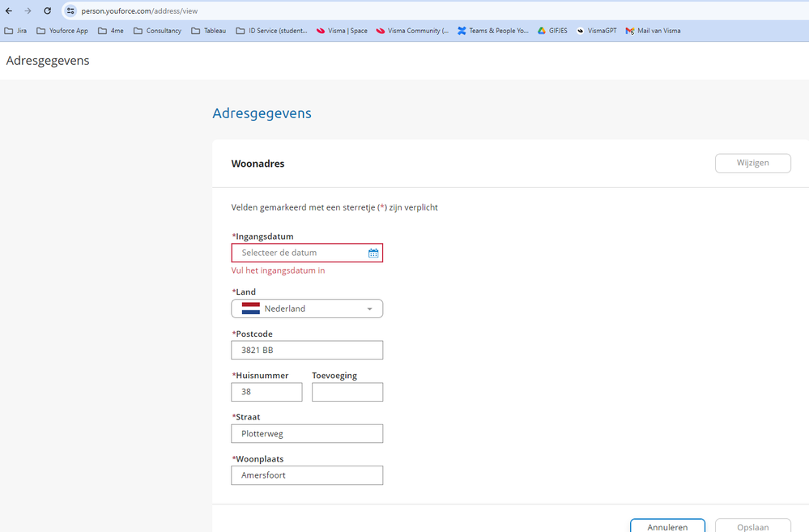Click the Toevoeging label
This screenshot has width=809, height=532.
[334, 375]
